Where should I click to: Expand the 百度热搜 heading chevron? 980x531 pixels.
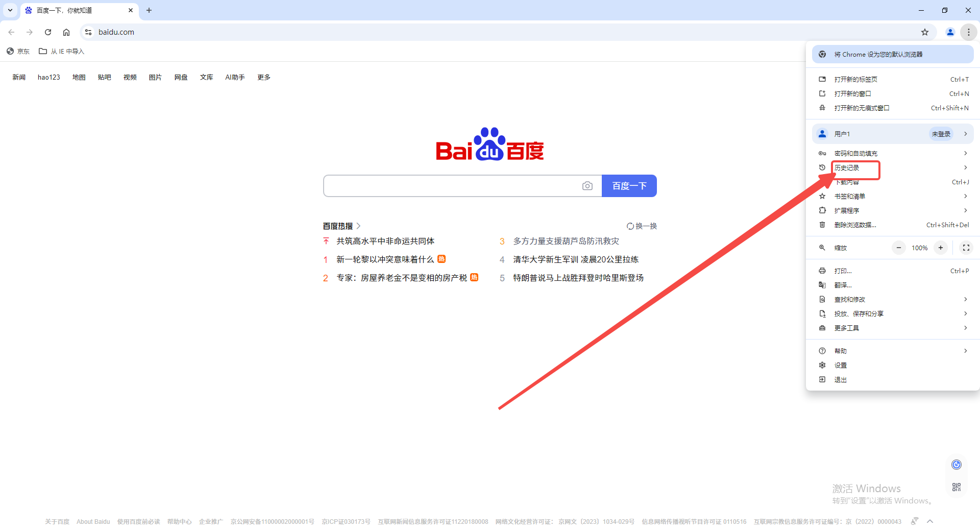click(358, 226)
